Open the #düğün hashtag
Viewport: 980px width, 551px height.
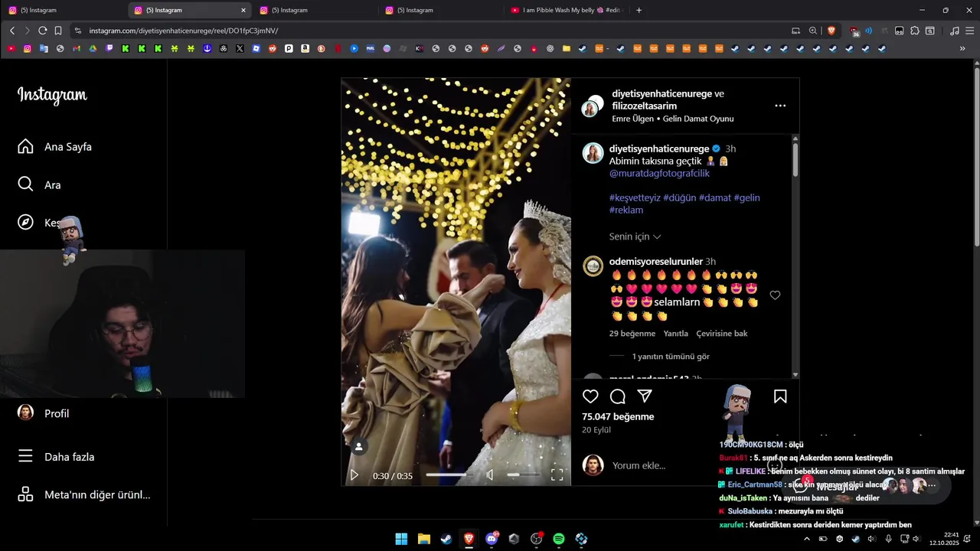tap(680, 197)
